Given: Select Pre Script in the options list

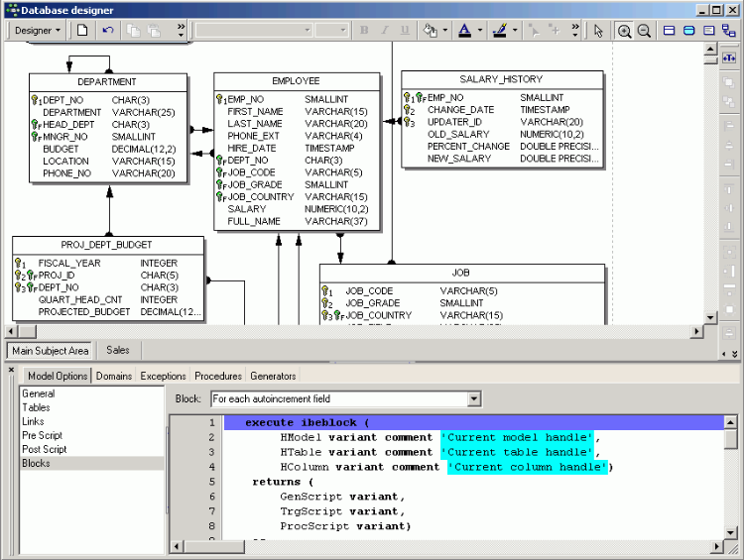Looking at the screenshot, I should click(x=43, y=435).
